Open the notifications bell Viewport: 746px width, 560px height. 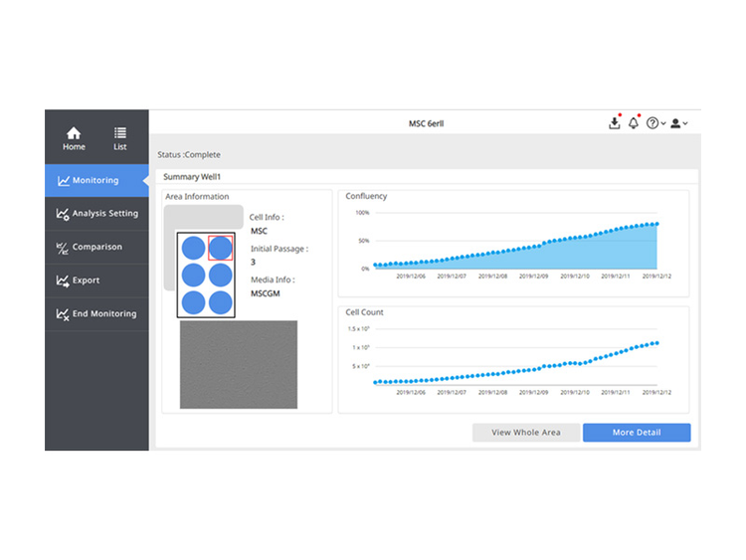tap(634, 123)
